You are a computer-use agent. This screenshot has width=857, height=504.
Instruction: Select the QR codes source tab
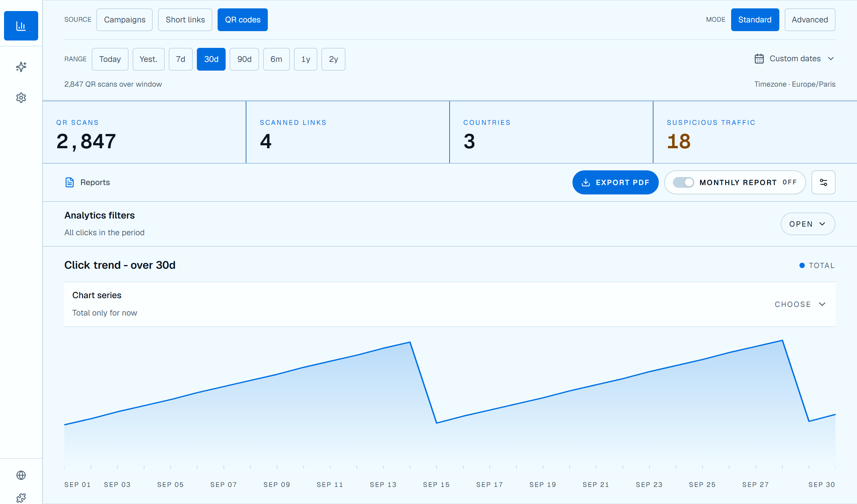[242, 20]
